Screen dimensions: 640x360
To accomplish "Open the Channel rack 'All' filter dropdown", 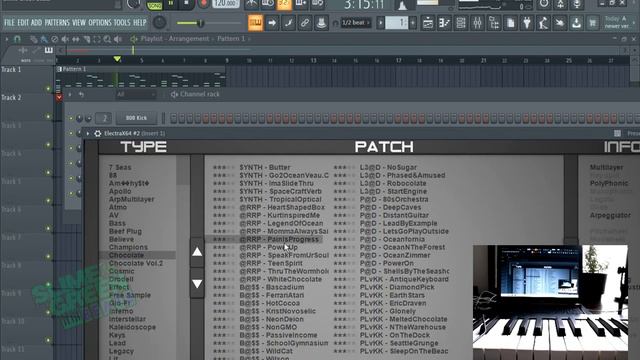I will point(136,95).
